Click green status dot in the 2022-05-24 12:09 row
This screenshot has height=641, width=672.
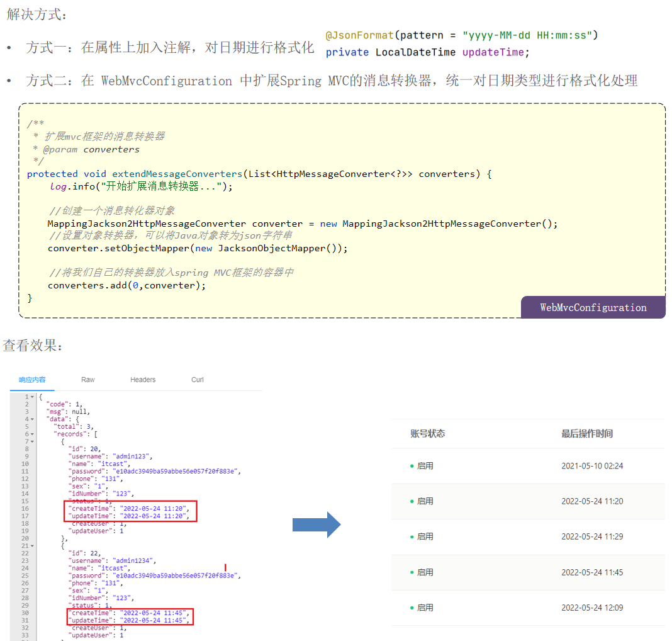coord(412,608)
